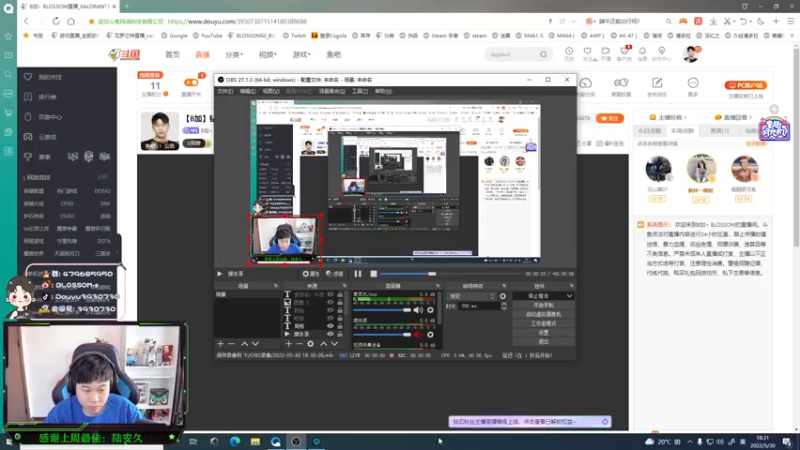800x450 pixels.
Task: Adjust first mixer track volume slider
Action: click(382, 310)
